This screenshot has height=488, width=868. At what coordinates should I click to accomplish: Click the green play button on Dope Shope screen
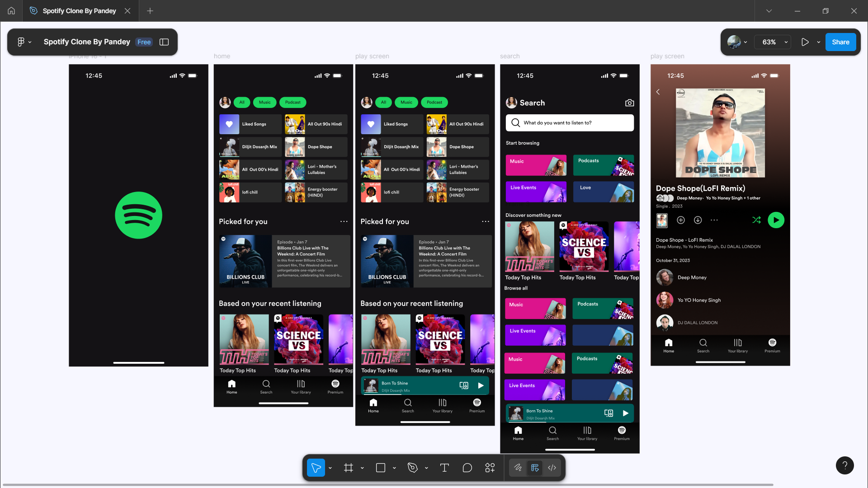(776, 220)
